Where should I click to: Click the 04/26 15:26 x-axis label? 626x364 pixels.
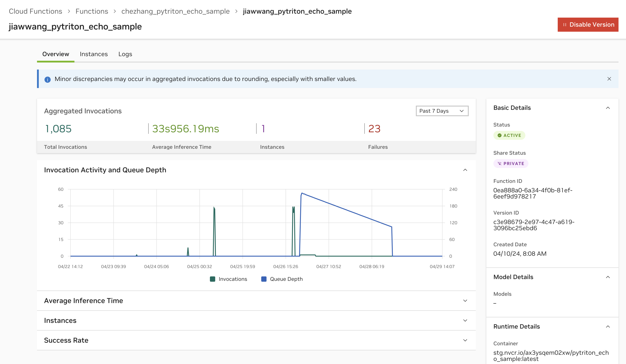pyautogui.click(x=285, y=267)
